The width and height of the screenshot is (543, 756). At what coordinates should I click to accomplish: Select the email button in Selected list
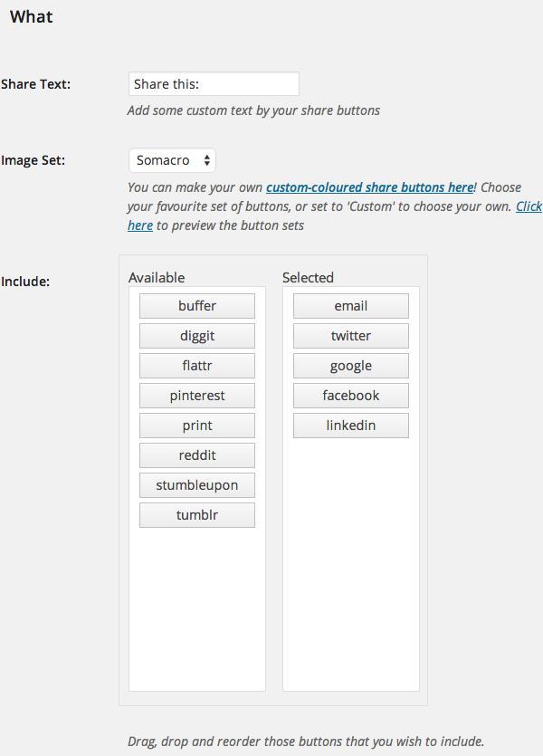[351, 306]
